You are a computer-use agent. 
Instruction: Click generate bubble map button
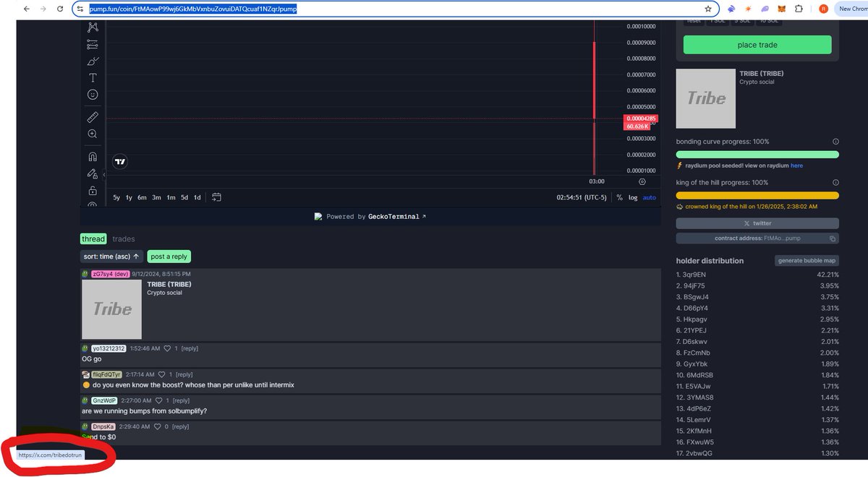[x=807, y=260]
